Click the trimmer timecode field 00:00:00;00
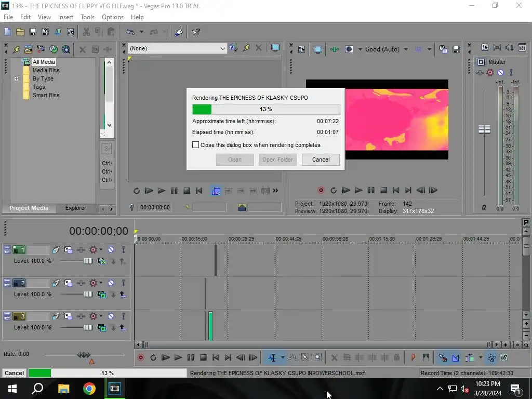532x399 pixels. pos(155,207)
